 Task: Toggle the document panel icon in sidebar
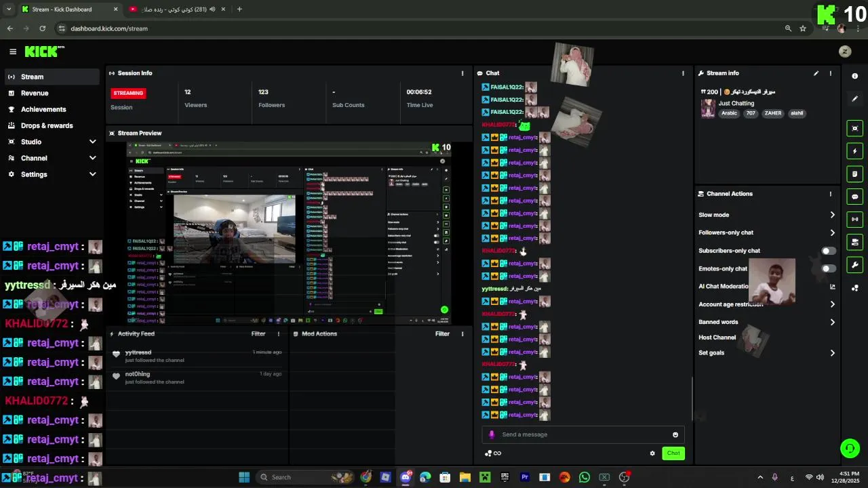[x=855, y=174]
